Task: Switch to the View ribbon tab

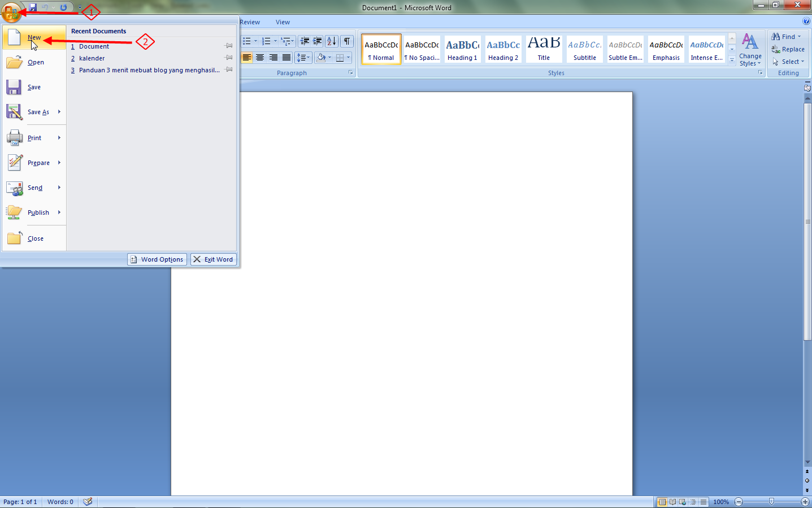Action: coord(283,22)
